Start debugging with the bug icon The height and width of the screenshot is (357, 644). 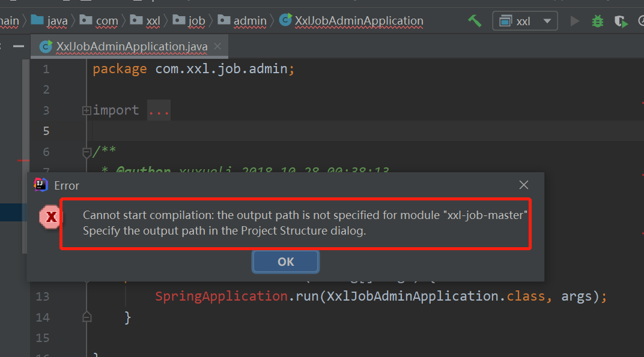[597, 20]
